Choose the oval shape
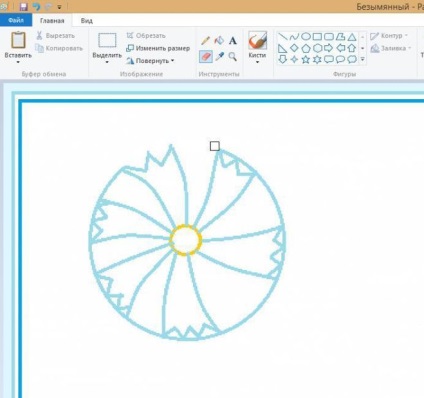This screenshot has height=398, width=424. click(306, 36)
